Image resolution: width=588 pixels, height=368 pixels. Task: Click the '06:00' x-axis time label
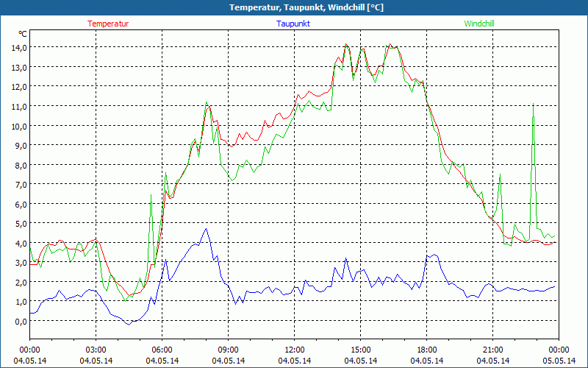[x=162, y=350]
